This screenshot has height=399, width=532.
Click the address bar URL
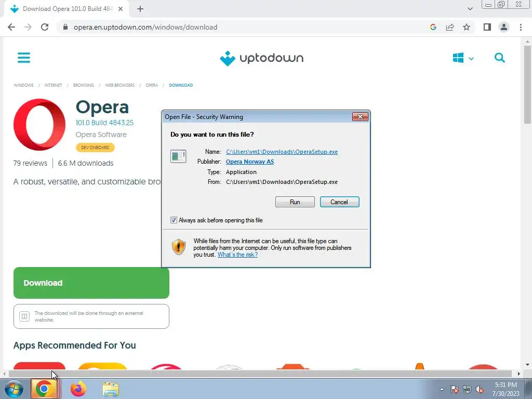click(145, 27)
